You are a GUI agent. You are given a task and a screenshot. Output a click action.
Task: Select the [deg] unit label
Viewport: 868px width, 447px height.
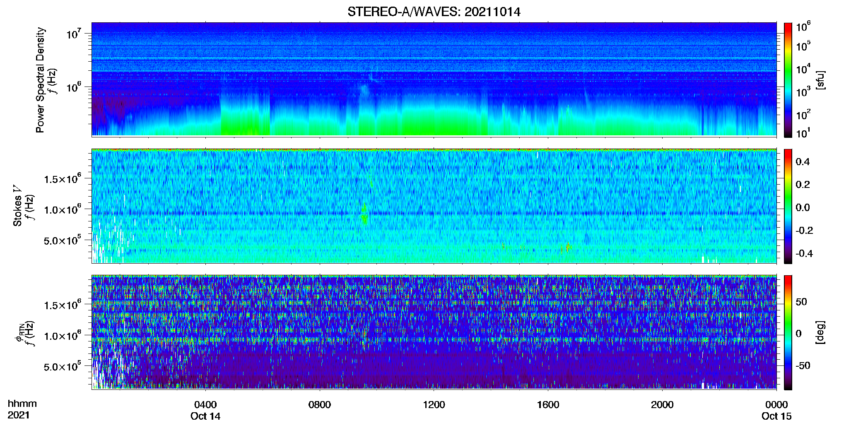820,332
